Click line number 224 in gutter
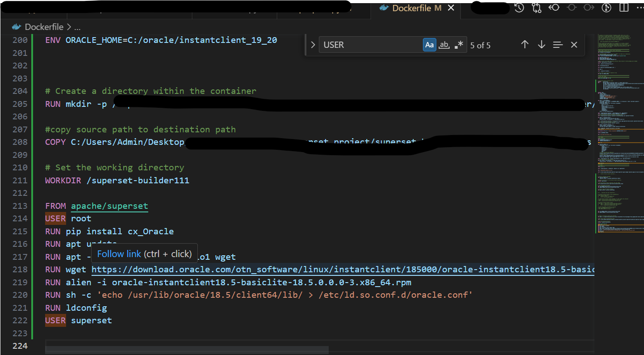The image size is (644, 355). point(20,346)
